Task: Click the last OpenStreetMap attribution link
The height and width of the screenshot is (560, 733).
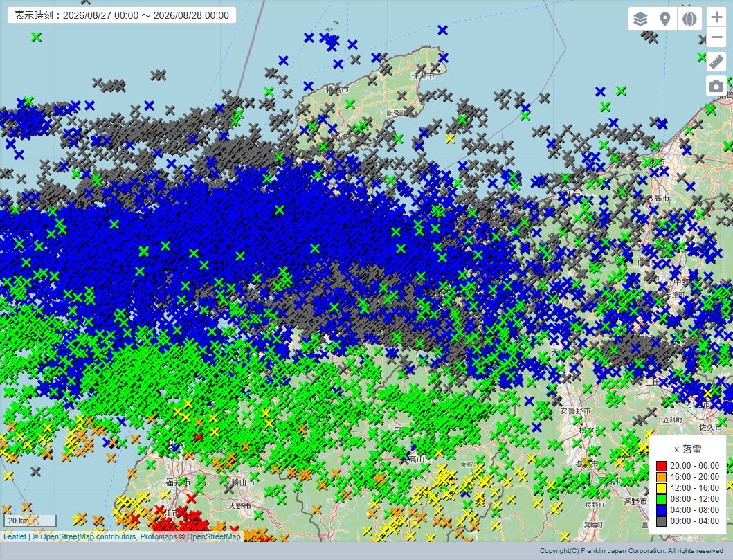Action: point(214,536)
